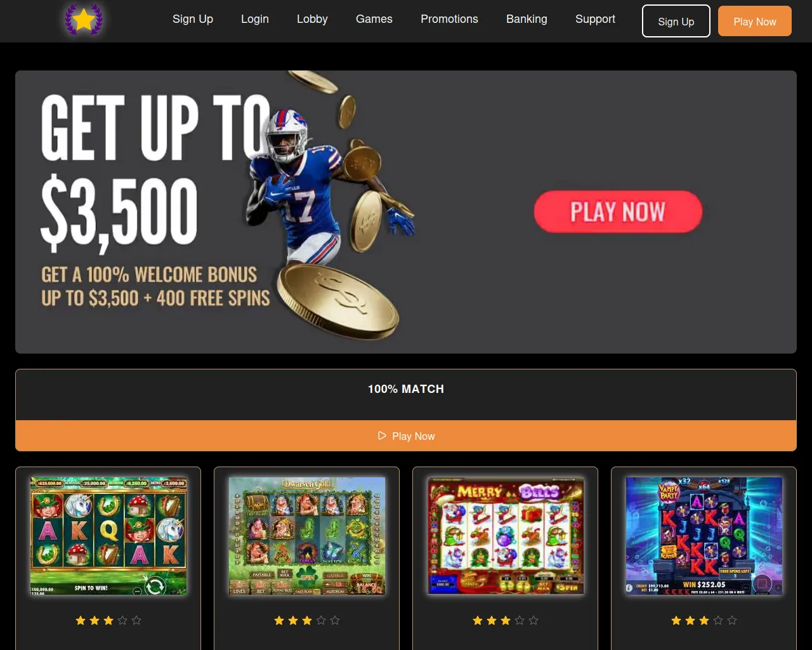
Task: Open the Vampy Party game thumbnail
Action: [704, 536]
